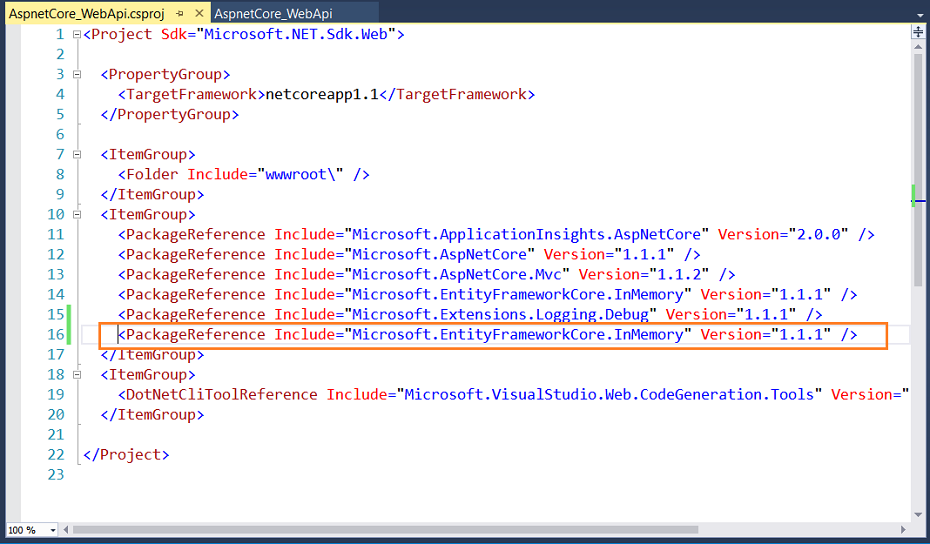Image resolution: width=930 pixels, height=544 pixels.
Task: Click the DotNetCliToolReference element name
Action: (221, 395)
